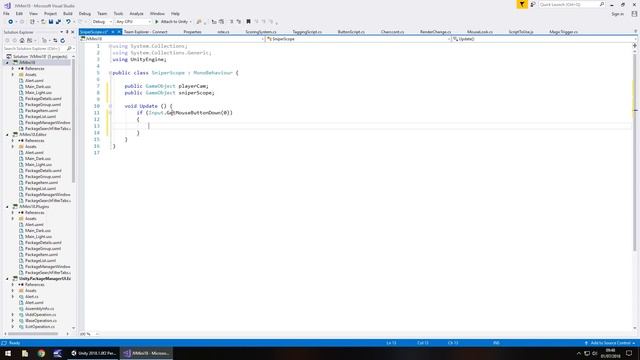Viewport: 640px width, 360px height.
Task: Open the Analyze menu
Action: click(x=136, y=13)
